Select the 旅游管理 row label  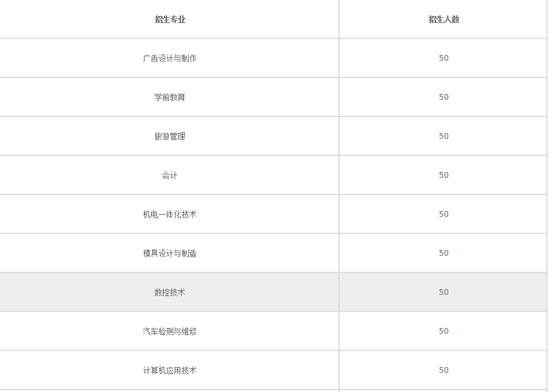tap(169, 136)
